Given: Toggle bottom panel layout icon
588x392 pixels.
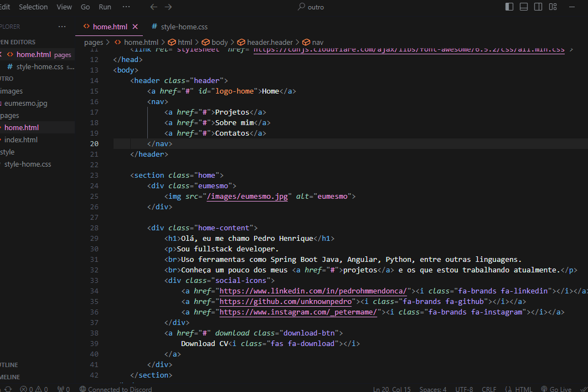Looking at the screenshot, I should 524,7.
